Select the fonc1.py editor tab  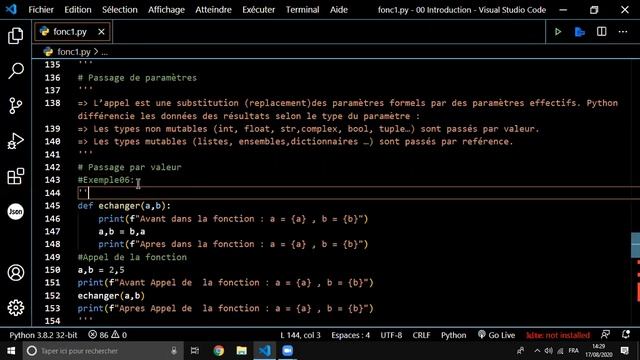tap(73, 32)
